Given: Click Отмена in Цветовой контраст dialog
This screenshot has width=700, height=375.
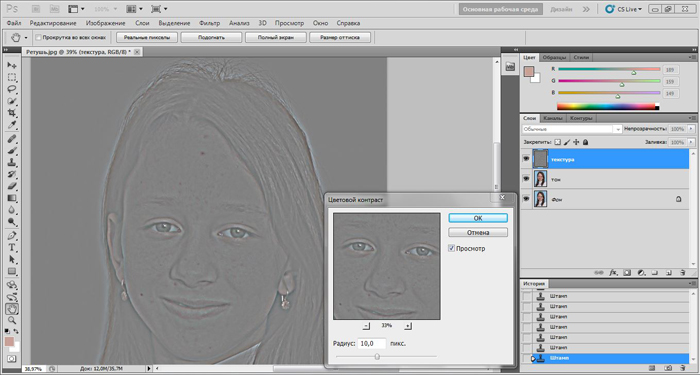Looking at the screenshot, I should pos(478,233).
